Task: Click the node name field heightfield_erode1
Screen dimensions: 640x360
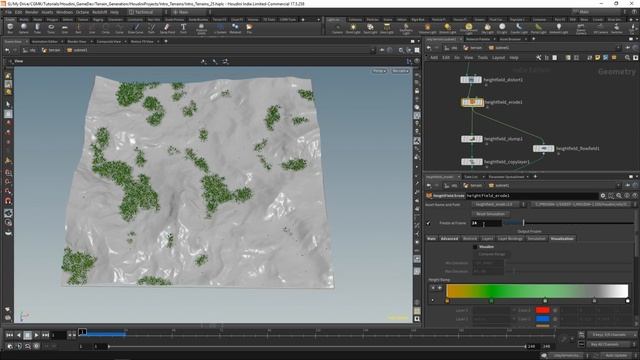Action: click(x=532, y=196)
